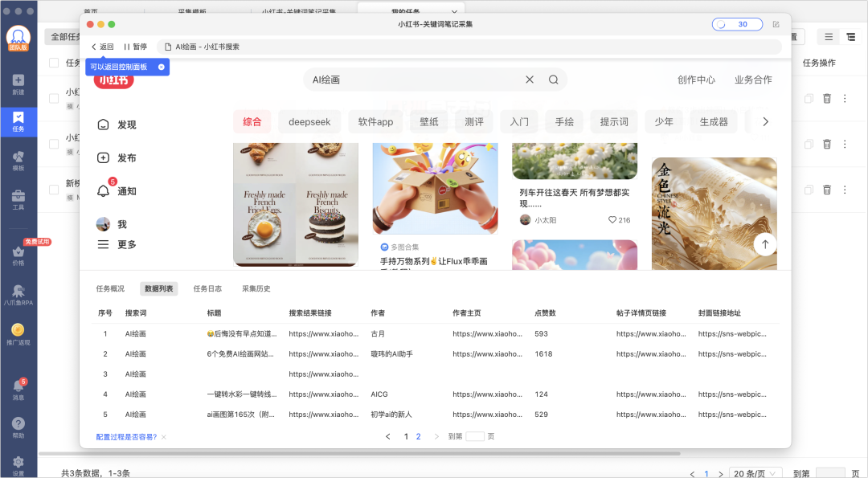Open the 价格 sidebar icon
Viewport: 868px width, 478px height.
point(18,255)
